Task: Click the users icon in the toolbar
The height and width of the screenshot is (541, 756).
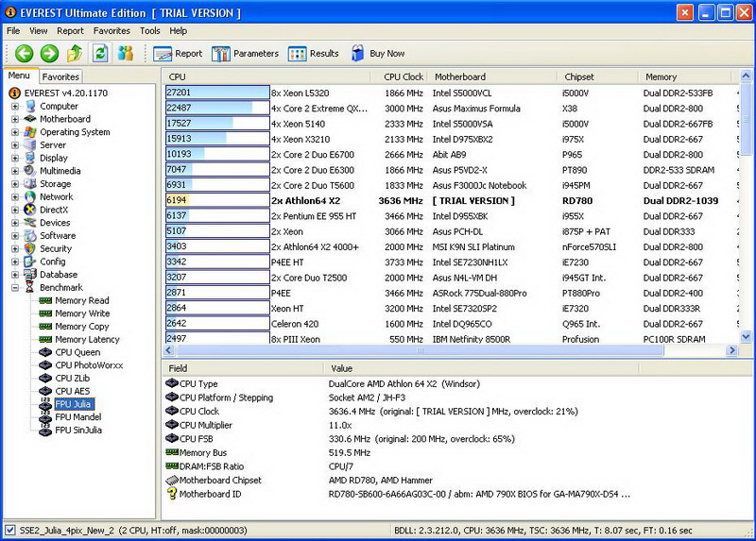Action: tap(126, 54)
